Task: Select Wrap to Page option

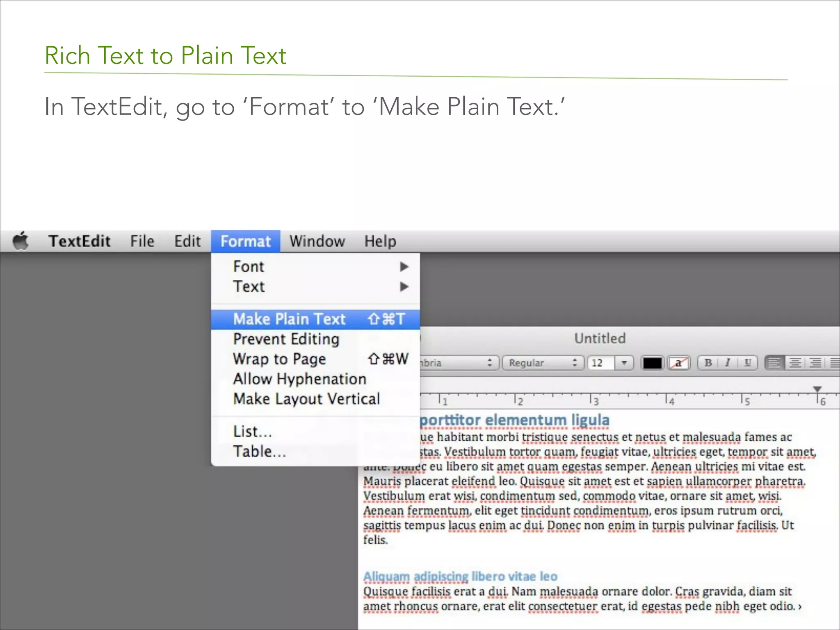Action: click(280, 359)
